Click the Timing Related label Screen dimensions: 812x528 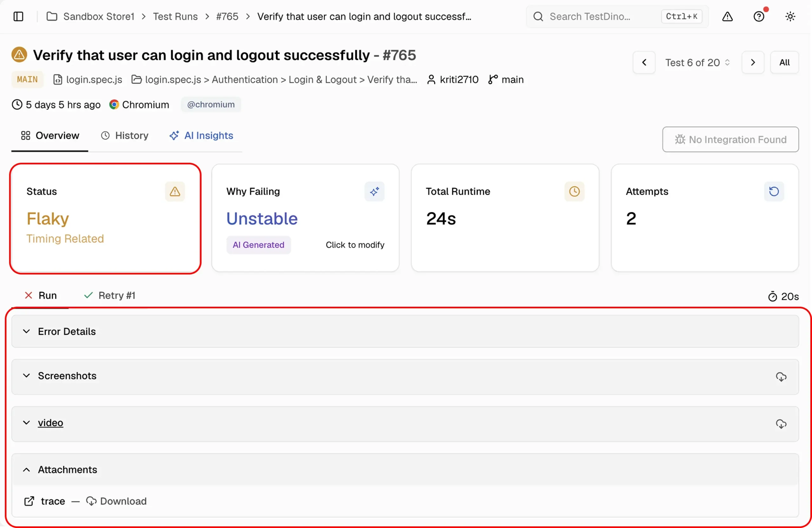tap(65, 238)
